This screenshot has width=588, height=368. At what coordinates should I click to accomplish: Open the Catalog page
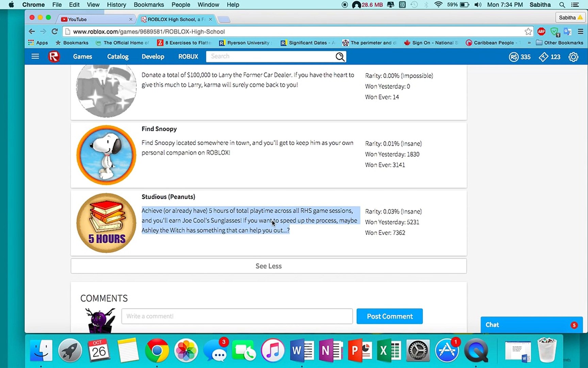coord(118,57)
